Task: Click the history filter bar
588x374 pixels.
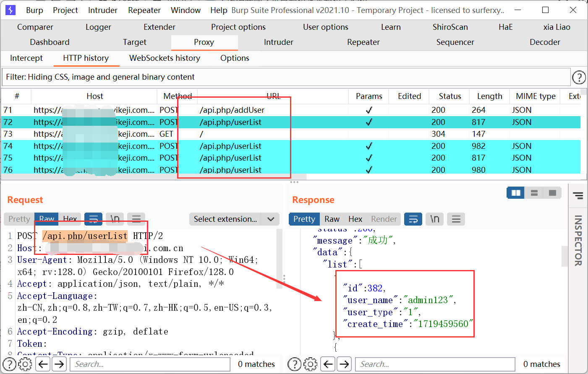Action: tap(286, 77)
